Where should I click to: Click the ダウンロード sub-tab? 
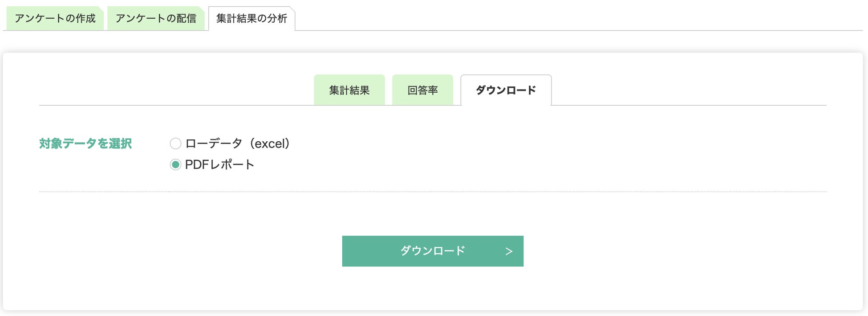tap(506, 90)
